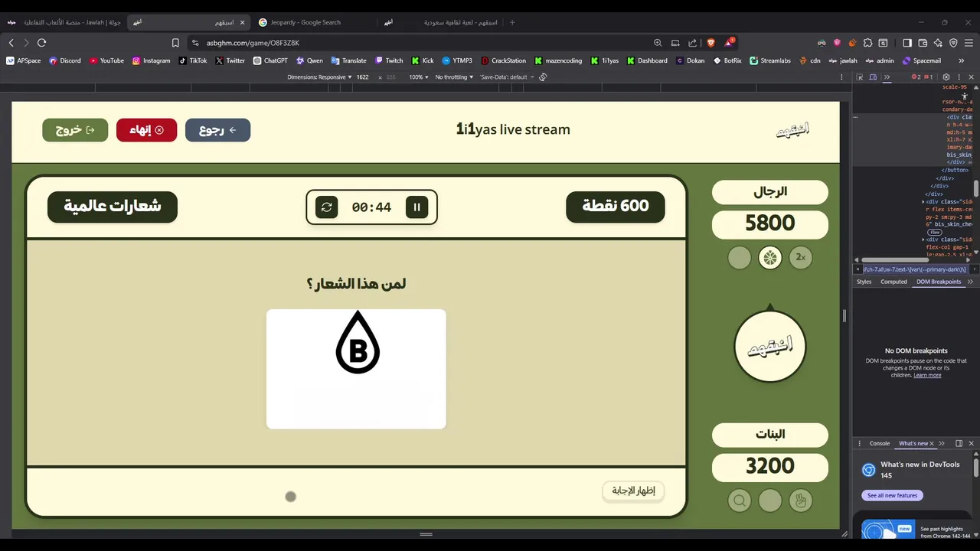
Task: Click the zoom magnifier icon in address bar
Action: [658, 43]
